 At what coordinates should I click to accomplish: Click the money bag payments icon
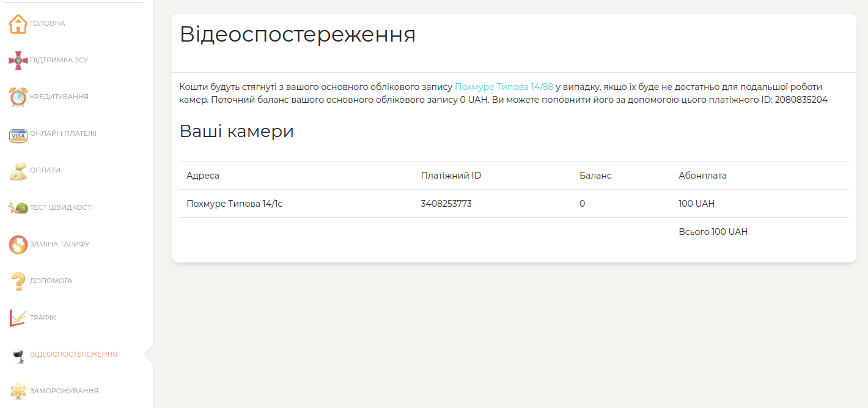click(18, 171)
